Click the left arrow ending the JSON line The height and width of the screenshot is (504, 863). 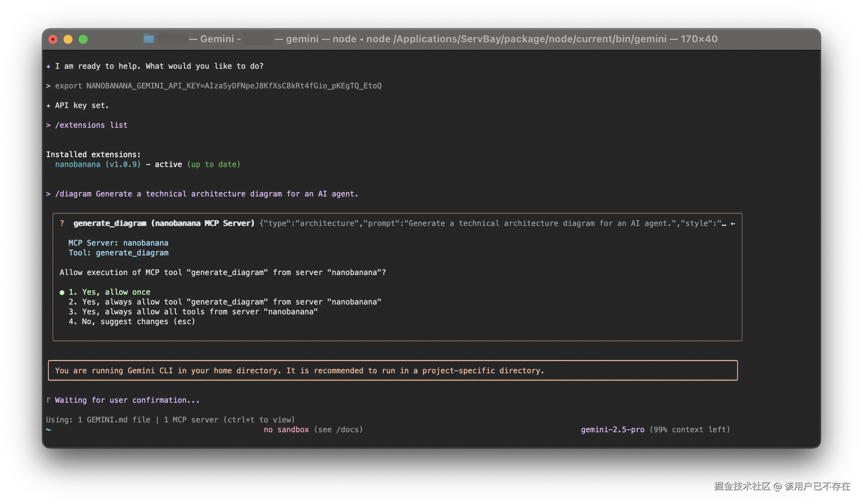pyautogui.click(x=733, y=224)
